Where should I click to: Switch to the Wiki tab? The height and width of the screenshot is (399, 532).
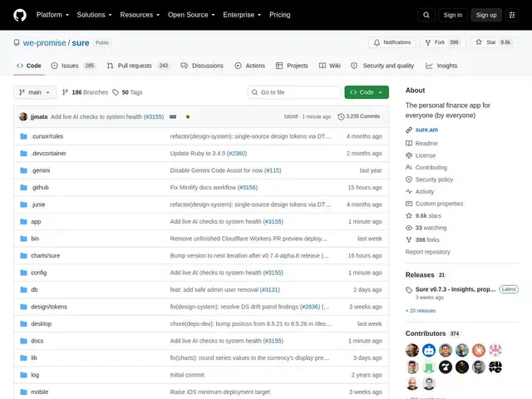329,66
